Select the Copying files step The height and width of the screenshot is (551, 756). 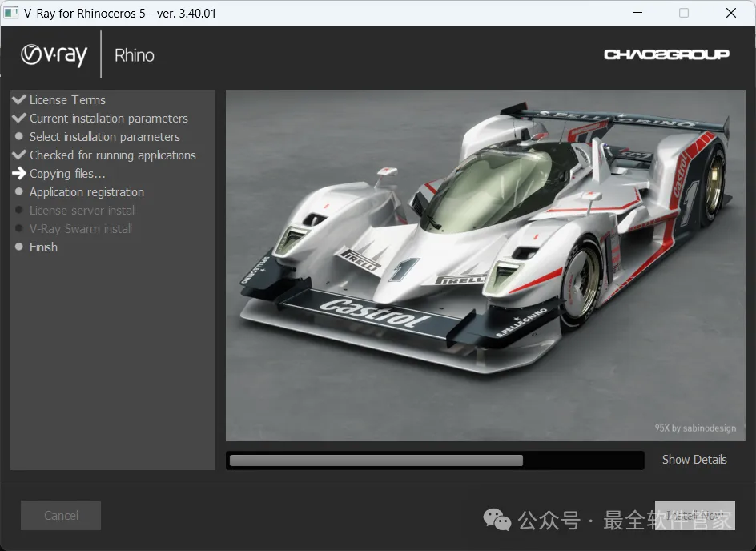click(x=67, y=174)
